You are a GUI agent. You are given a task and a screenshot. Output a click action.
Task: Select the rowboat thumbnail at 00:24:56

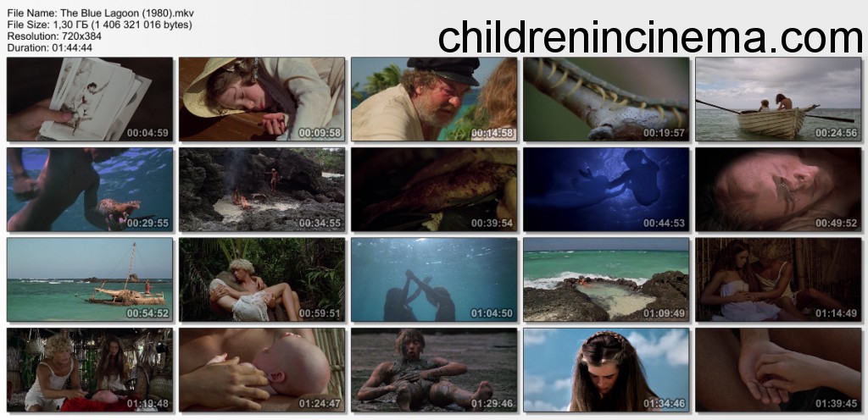pyautogui.click(x=778, y=99)
